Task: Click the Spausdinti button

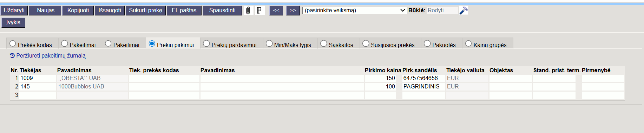Action: pos(222,11)
